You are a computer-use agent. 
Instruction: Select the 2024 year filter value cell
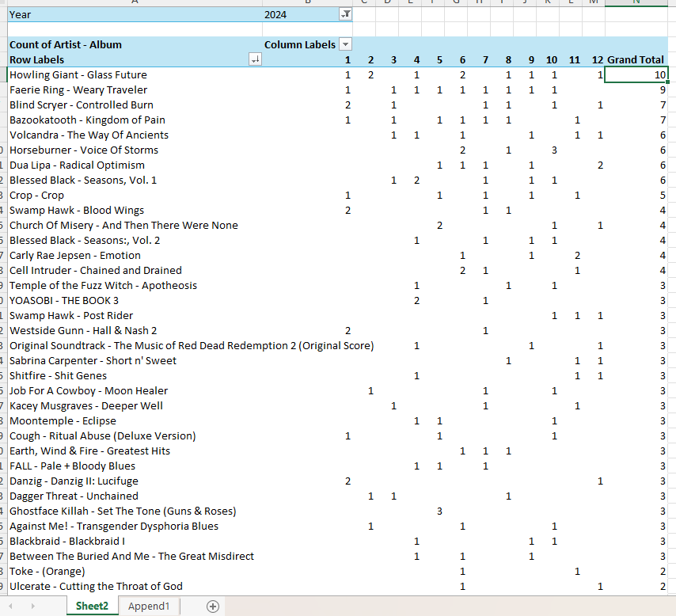[x=307, y=14]
